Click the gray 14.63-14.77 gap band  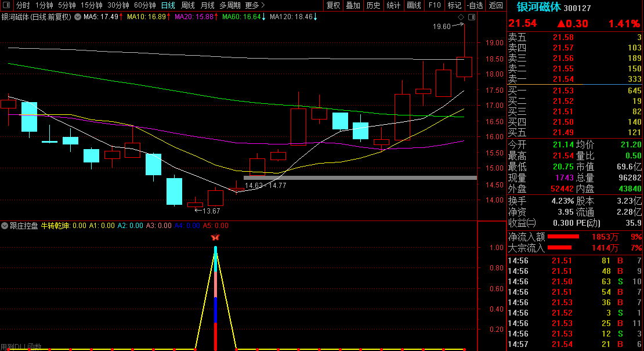tap(360, 178)
